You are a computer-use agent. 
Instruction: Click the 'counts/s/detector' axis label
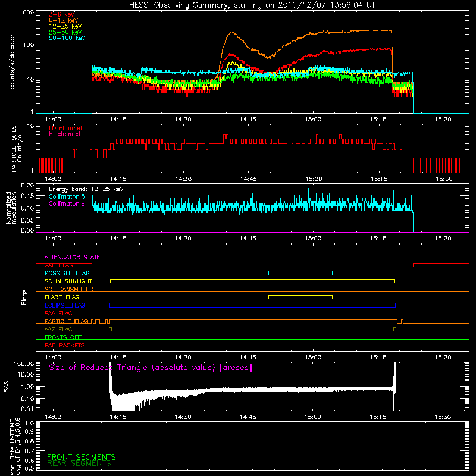12,62
